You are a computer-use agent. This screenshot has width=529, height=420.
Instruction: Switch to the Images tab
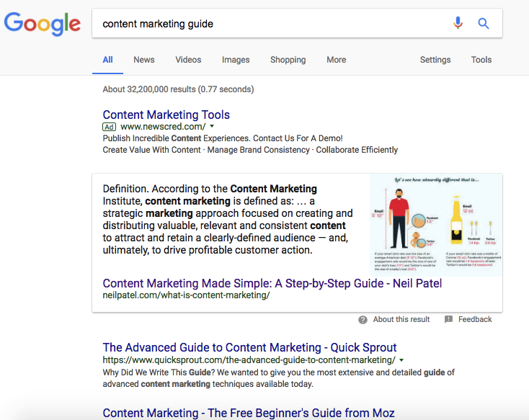click(236, 60)
